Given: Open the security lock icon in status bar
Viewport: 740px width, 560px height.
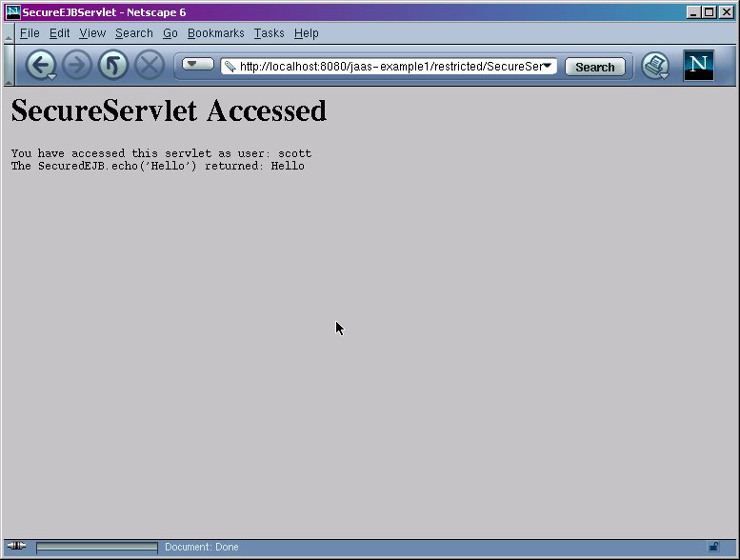Looking at the screenshot, I should pos(713,547).
